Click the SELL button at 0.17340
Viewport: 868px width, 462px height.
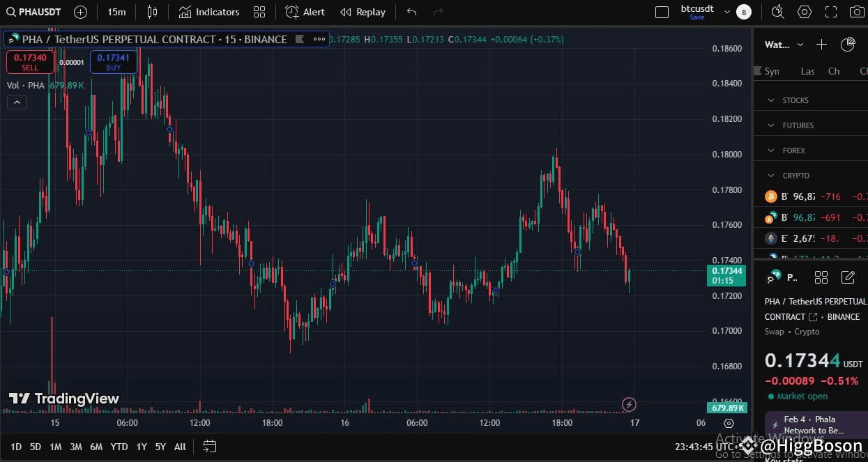click(30, 62)
